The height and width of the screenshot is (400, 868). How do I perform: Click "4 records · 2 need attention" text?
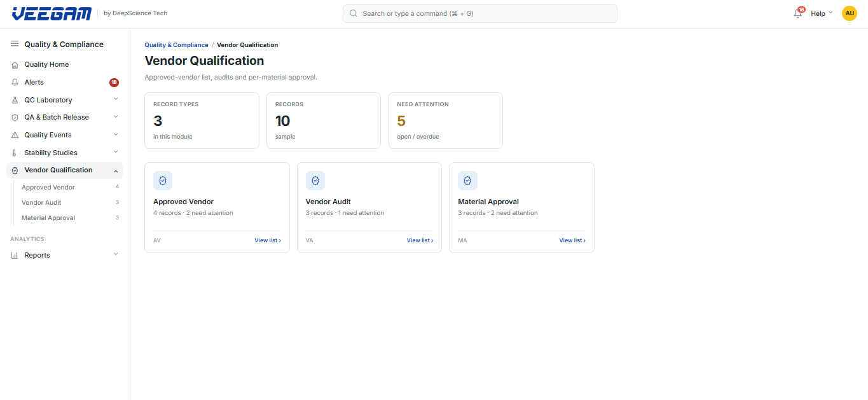tap(193, 213)
